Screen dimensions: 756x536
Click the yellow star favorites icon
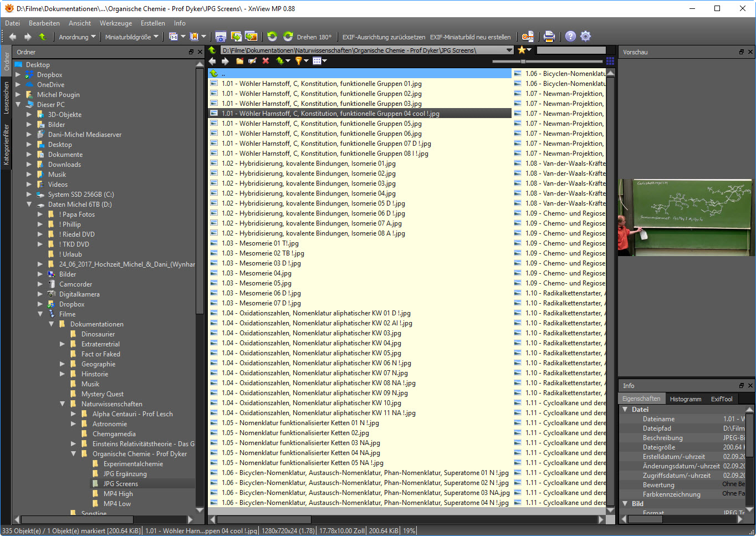coord(522,50)
